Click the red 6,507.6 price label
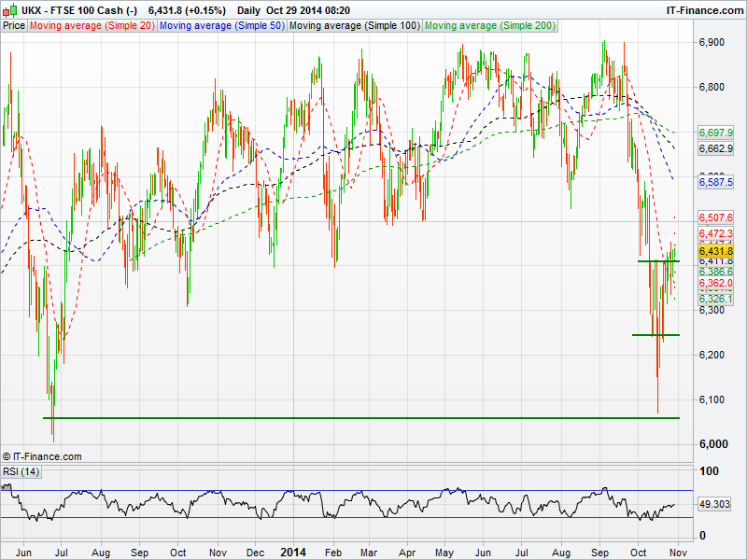 point(715,217)
